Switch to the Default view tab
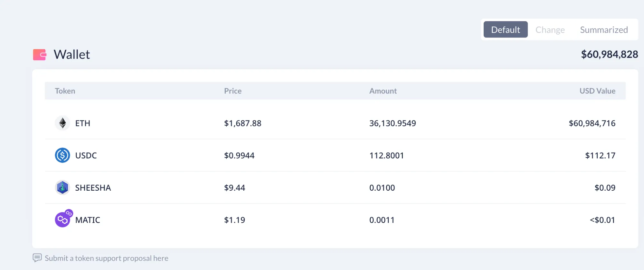Screen dimensions: 644x270 pos(505,30)
